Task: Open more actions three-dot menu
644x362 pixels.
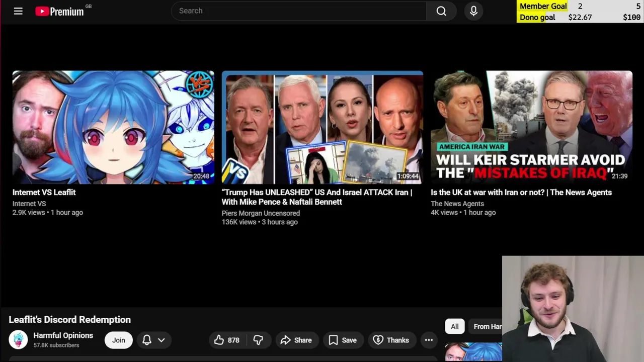Action: [429, 340]
